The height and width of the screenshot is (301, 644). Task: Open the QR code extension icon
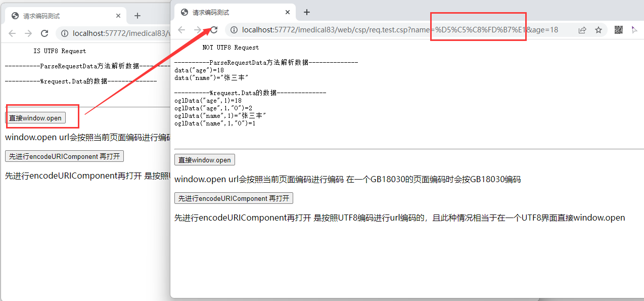click(619, 30)
